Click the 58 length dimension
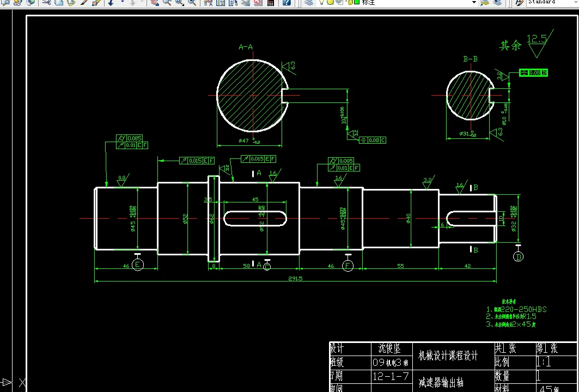579x392 pixels. pyautogui.click(x=247, y=266)
